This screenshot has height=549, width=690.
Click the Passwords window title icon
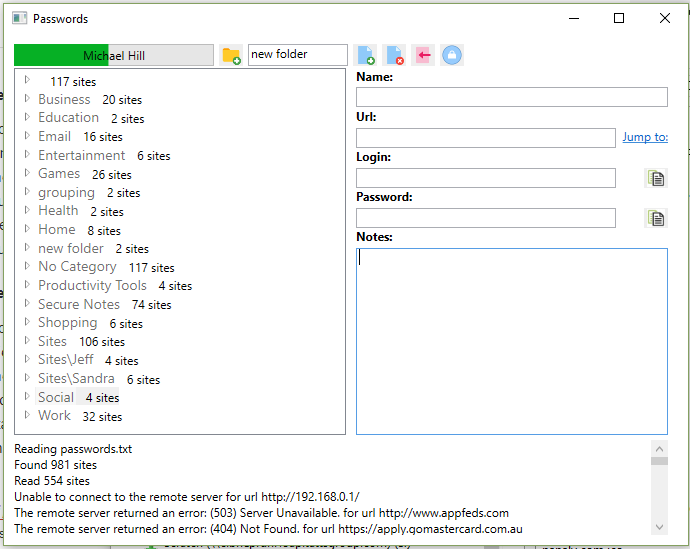(19, 18)
